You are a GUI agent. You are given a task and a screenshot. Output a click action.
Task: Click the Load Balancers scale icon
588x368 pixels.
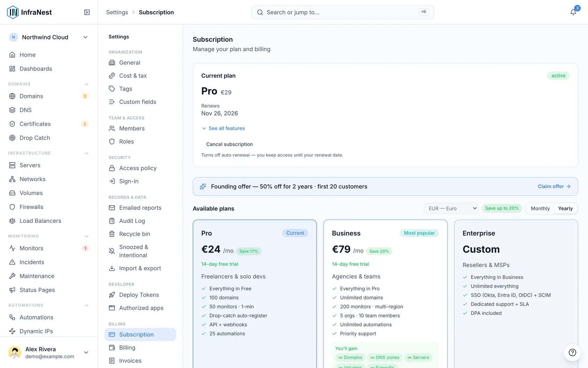click(x=12, y=221)
